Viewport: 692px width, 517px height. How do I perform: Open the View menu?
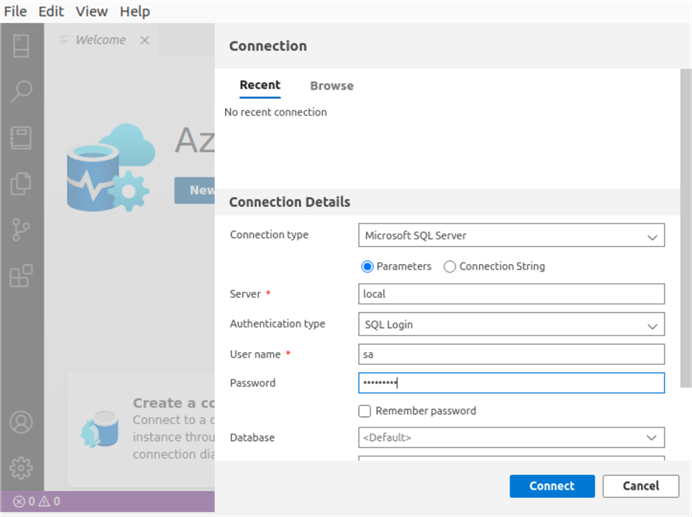click(91, 12)
